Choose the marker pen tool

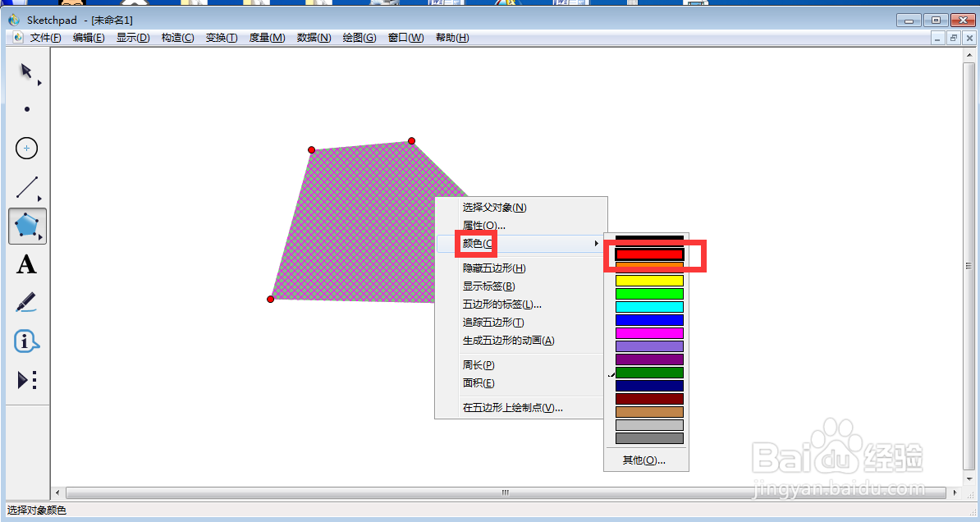tap(26, 302)
